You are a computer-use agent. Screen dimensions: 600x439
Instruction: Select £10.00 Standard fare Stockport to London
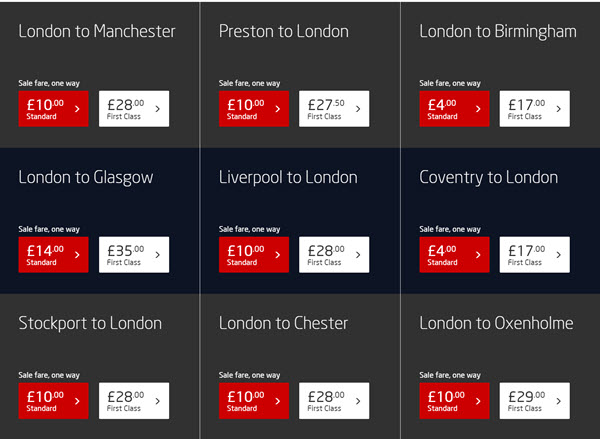tap(53, 401)
